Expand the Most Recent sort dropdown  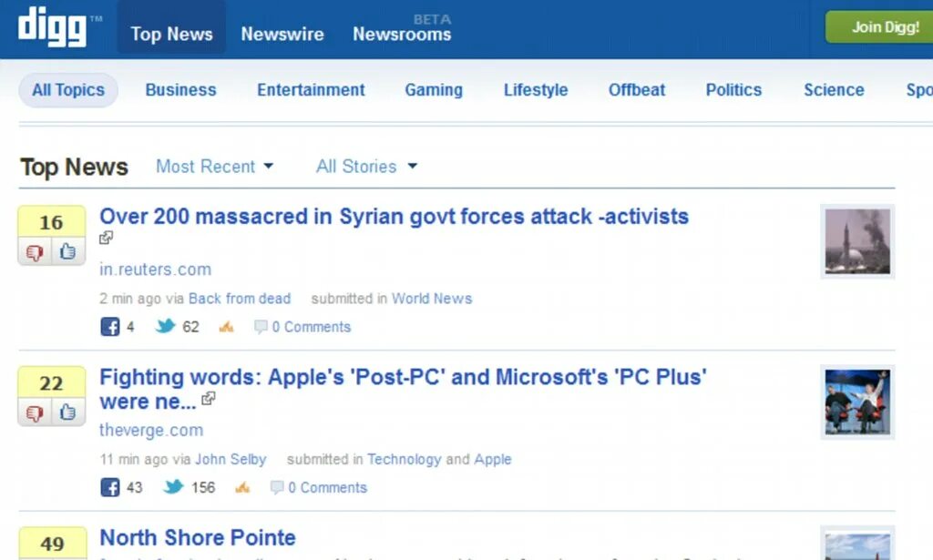(215, 167)
